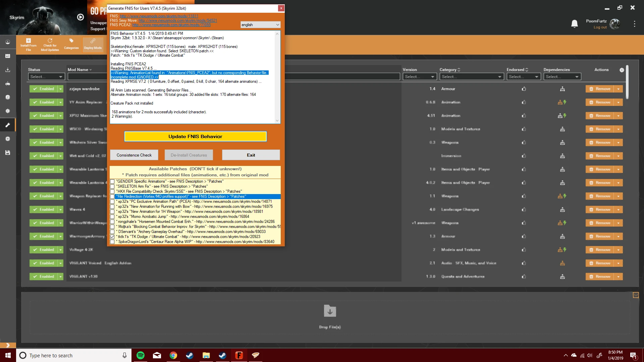Endorse the zzjays wardrobe mod thumbs-up
Viewport: 644px width, 362px height.
point(524,89)
